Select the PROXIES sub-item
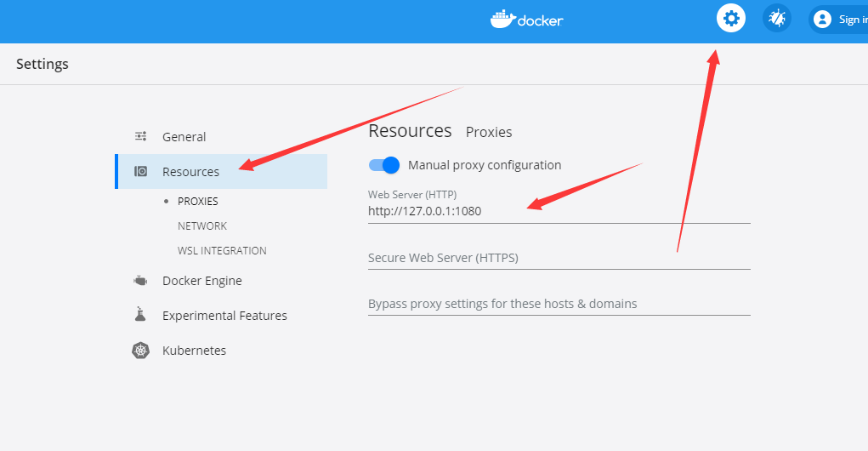868x451 pixels. pyautogui.click(x=198, y=202)
